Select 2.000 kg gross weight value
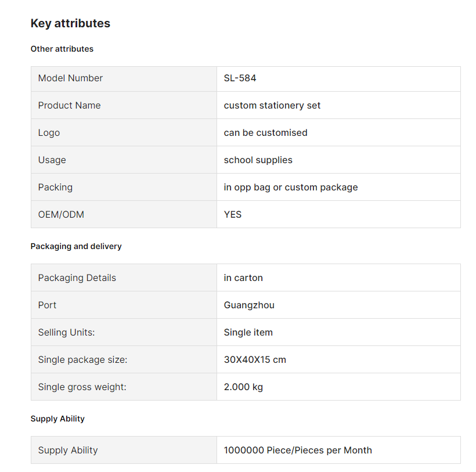This screenshot has height=472, width=476. click(x=243, y=387)
